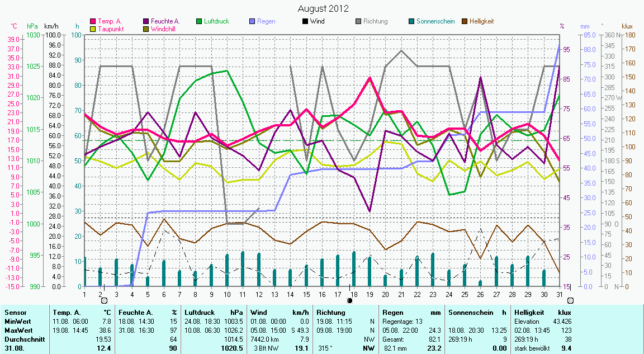Click the new moon icon below day 18

(x=350, y=300)
